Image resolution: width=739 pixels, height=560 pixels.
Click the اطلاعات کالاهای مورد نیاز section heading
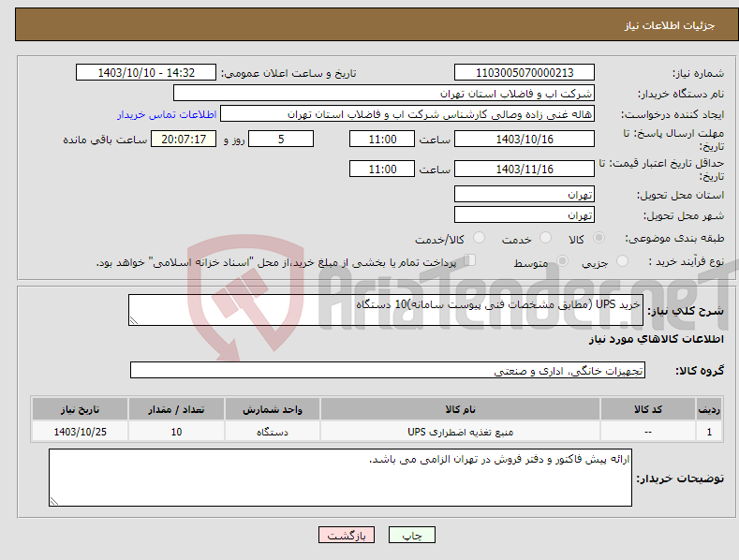656,339
